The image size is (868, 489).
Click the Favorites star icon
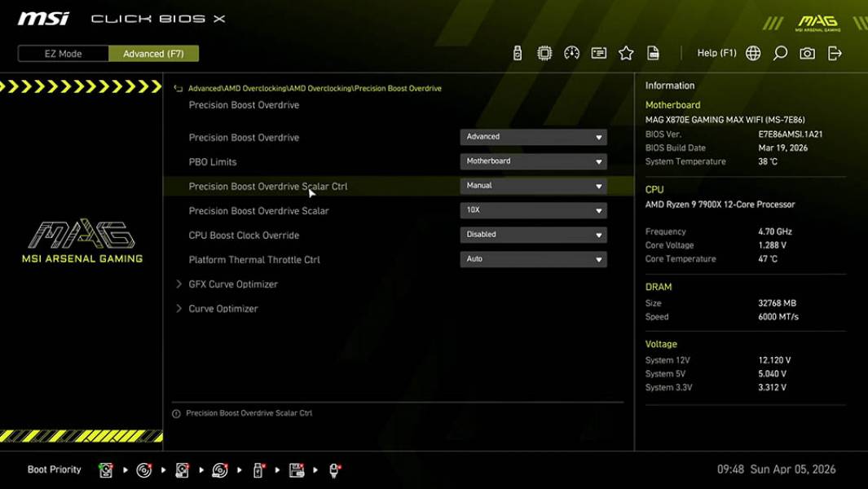coord(626,52)
